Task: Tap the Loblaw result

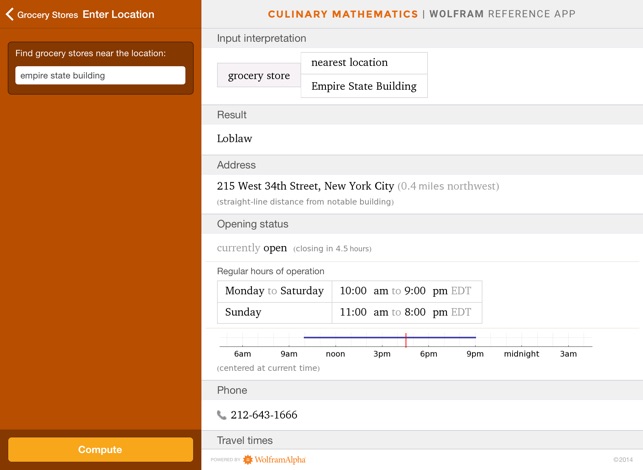Action: click(235, 139)
